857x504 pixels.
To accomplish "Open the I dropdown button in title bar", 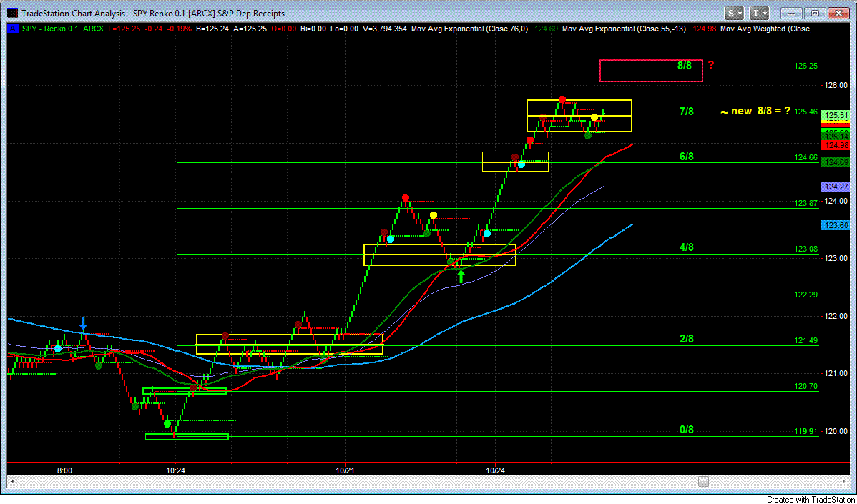I will click(x=760, y=13).
